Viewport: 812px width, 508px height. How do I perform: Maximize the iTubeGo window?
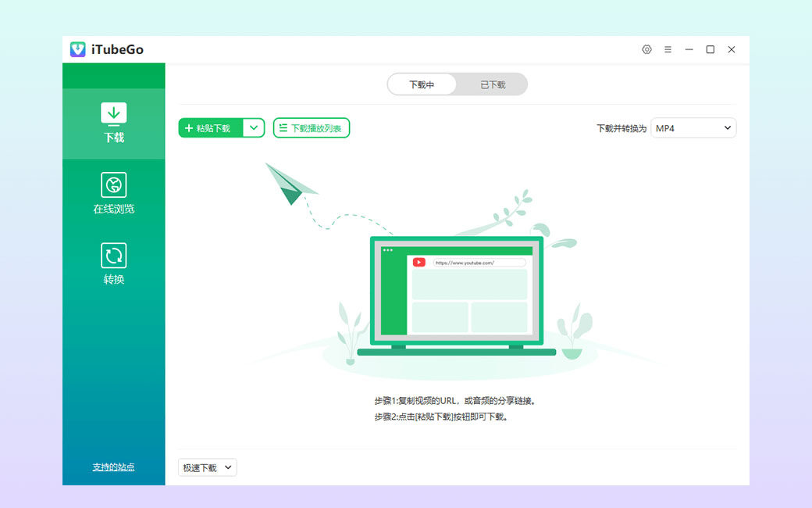[710, 49]
